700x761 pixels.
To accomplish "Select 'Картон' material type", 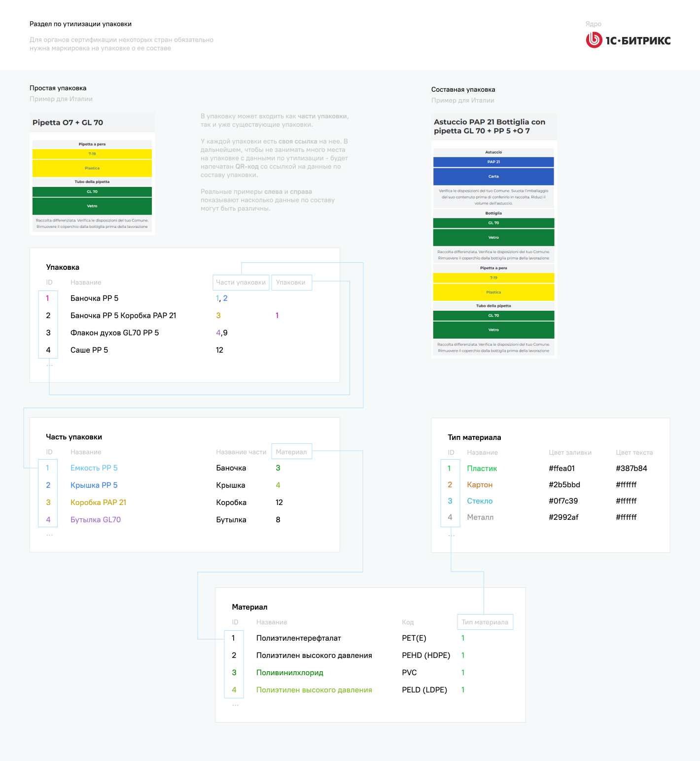I will 480,485.
